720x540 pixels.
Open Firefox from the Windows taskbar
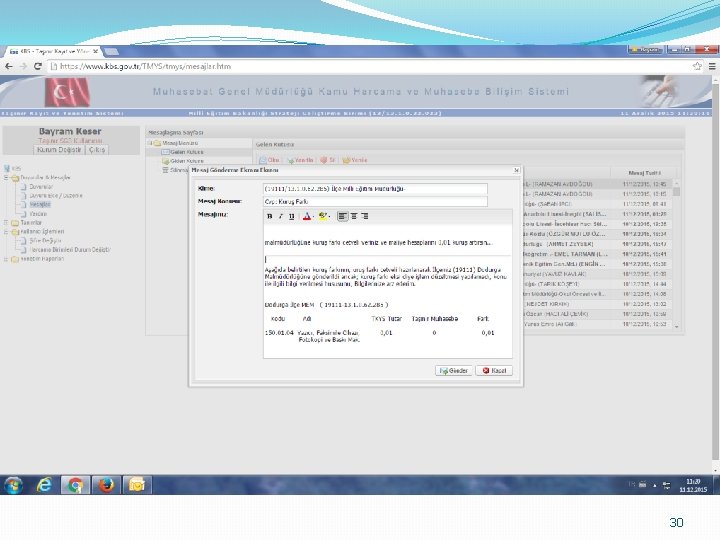[106, 484]
